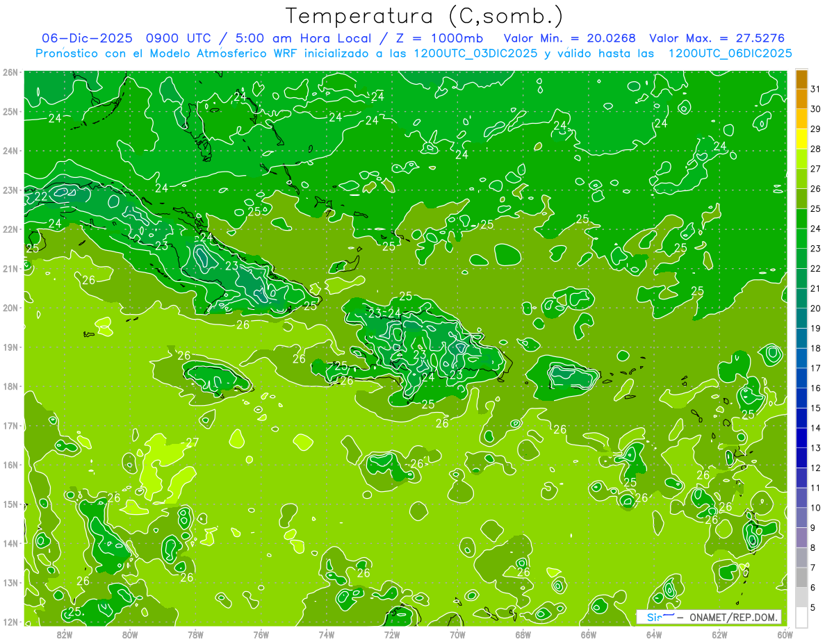Click the "82W" longitude axis label

tap(65, 634)
